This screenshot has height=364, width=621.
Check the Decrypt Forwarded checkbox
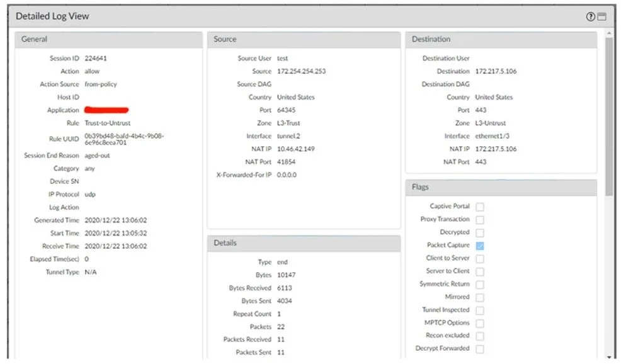480,349
